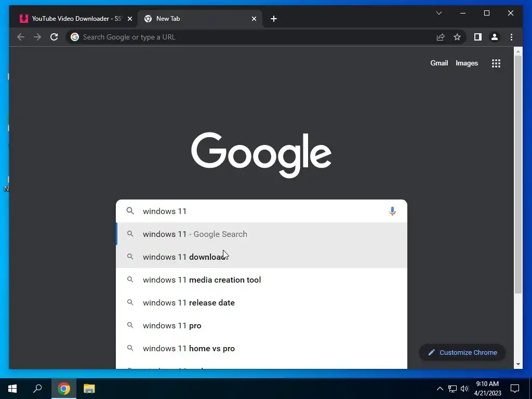Image resolution: width=532 pixels, height=399 pixels.
Task: Click the page vertical scrollbar thumb
Action: click(518, 175)
